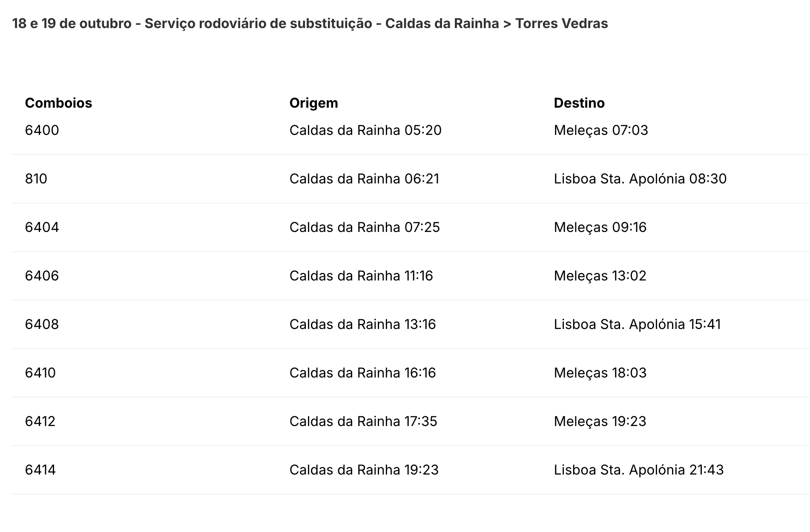Click the Origem column header
This screenshot has width=810, height=532.
click(x=313, y=103)
